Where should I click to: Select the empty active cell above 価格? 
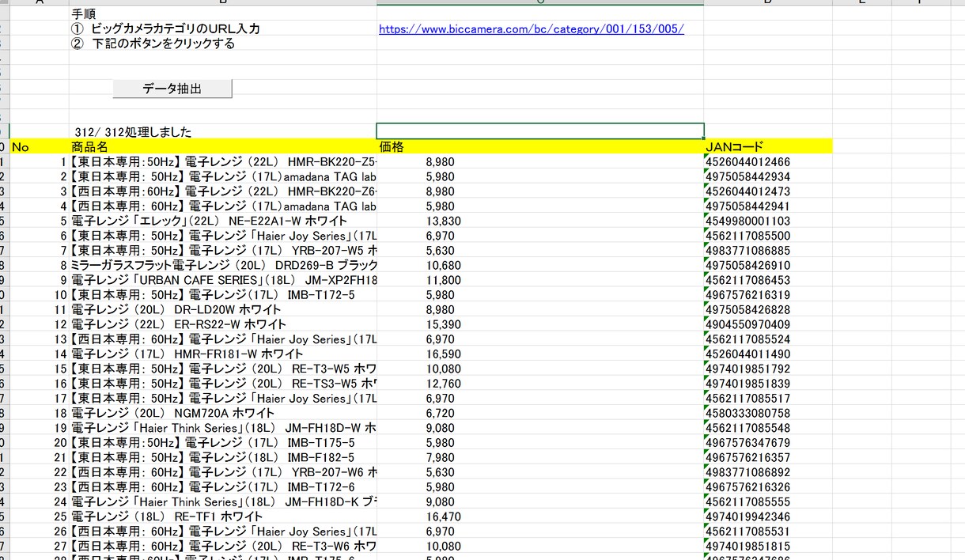tap(540, 131)
